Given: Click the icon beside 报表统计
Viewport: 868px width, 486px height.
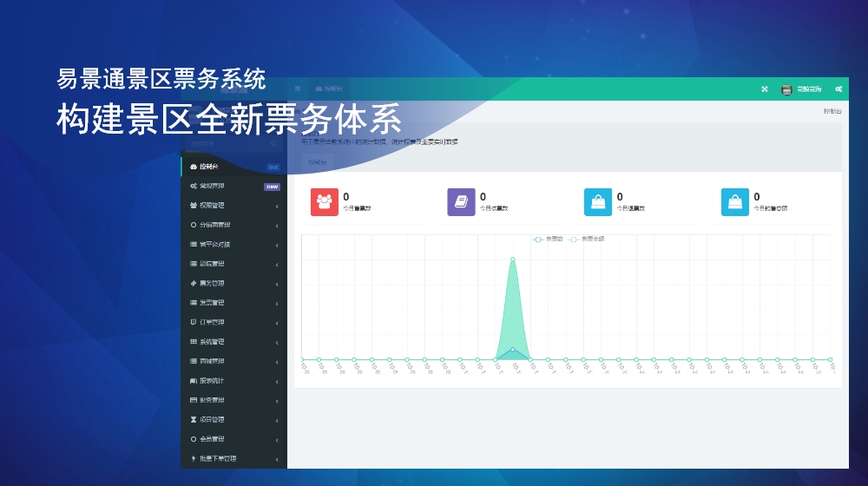Looking at the screenshot, I should (194, 381).
